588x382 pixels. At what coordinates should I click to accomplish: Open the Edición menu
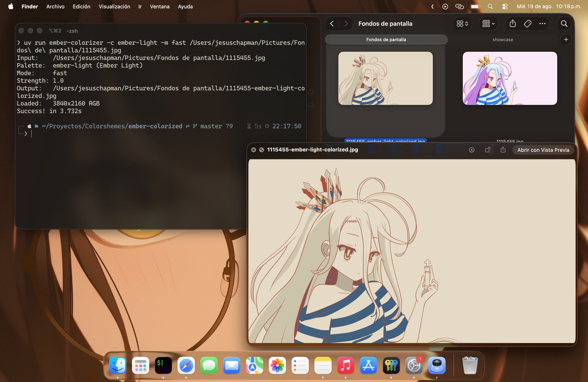click(x=82, y=6)
